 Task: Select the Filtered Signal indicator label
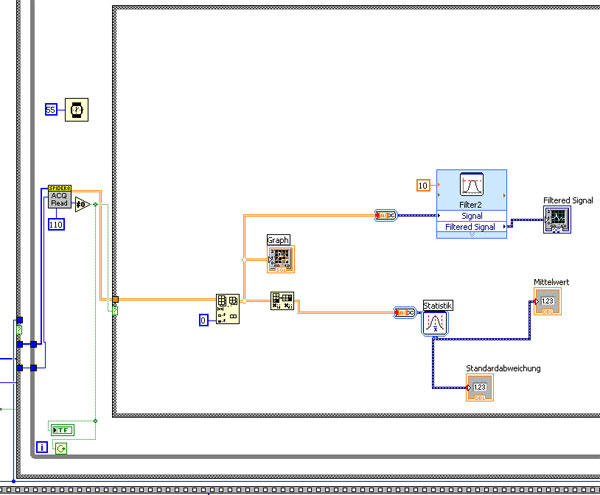tap(568, 200)
